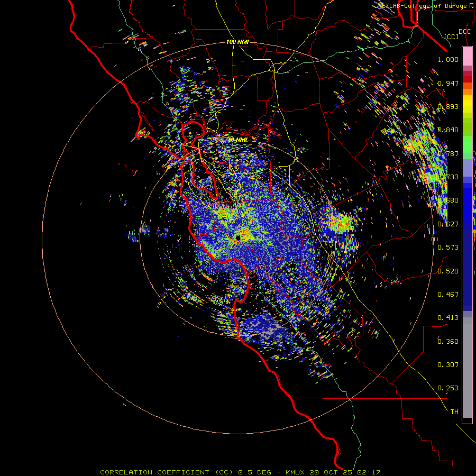Click the Correlation Coefficient KMUX caption text
The height and width of the screenshot is (476, 476).
[240, 472]
